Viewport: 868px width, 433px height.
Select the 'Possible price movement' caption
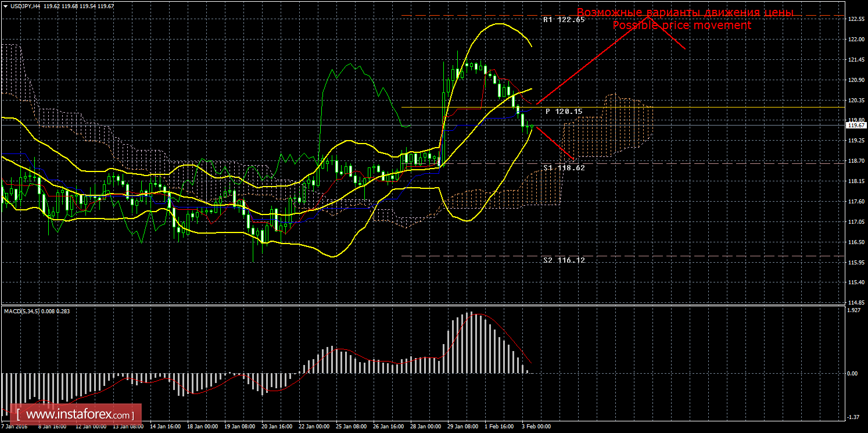(682, 26)
